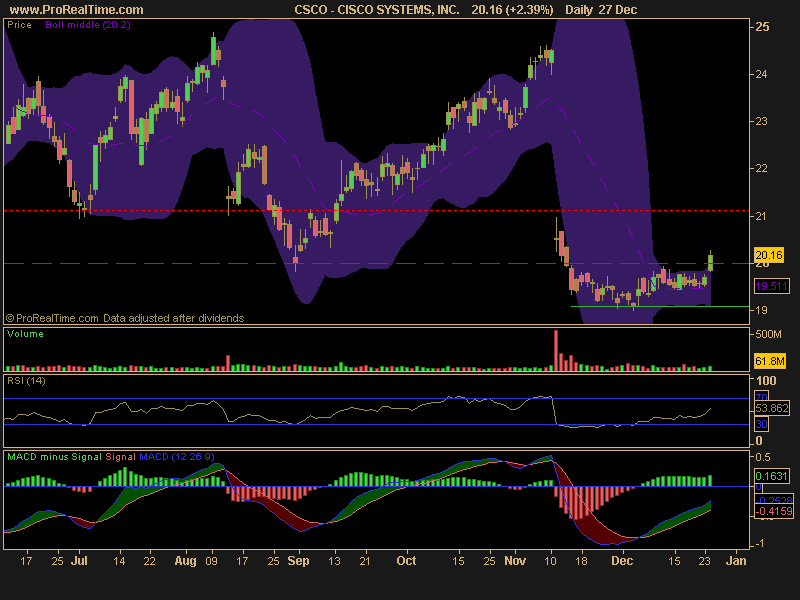The height and width of the screenshot is (600, 800).
Task: Click the 25 price axis label
Action: pos(762,27)
